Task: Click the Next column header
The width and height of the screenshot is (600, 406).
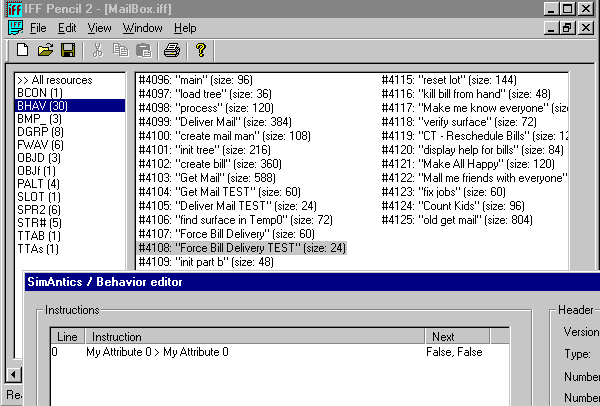Action: point(468,337)
